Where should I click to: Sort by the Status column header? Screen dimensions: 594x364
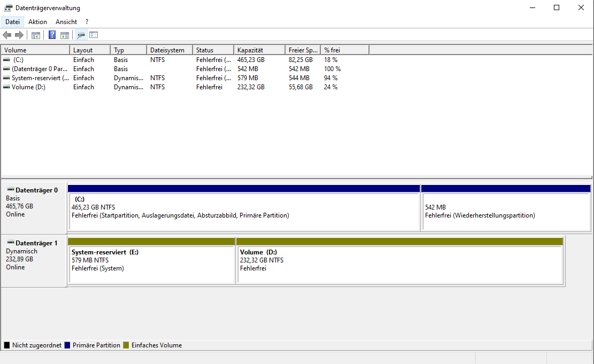tap(213, 50)
